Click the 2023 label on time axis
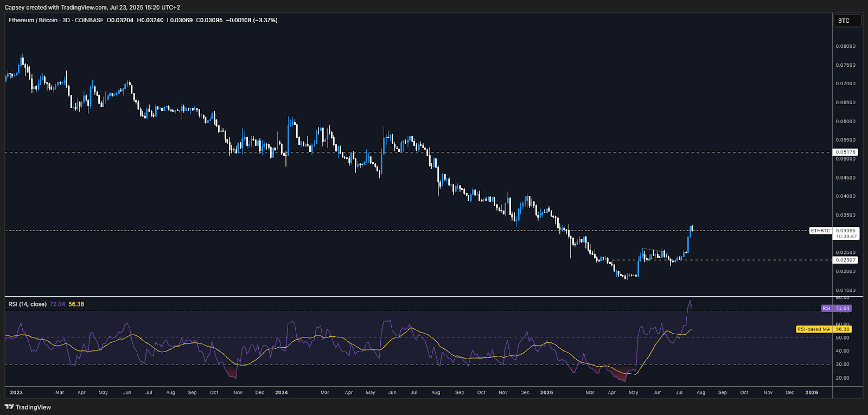This screenshot has width=868, height=415. tap(16, 392)
